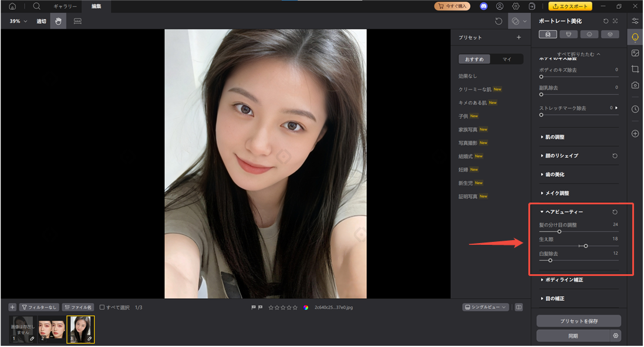This screenshot has height=347, width=644.
Task: Toggle the split compare view icon
Action: coord(518,307)
